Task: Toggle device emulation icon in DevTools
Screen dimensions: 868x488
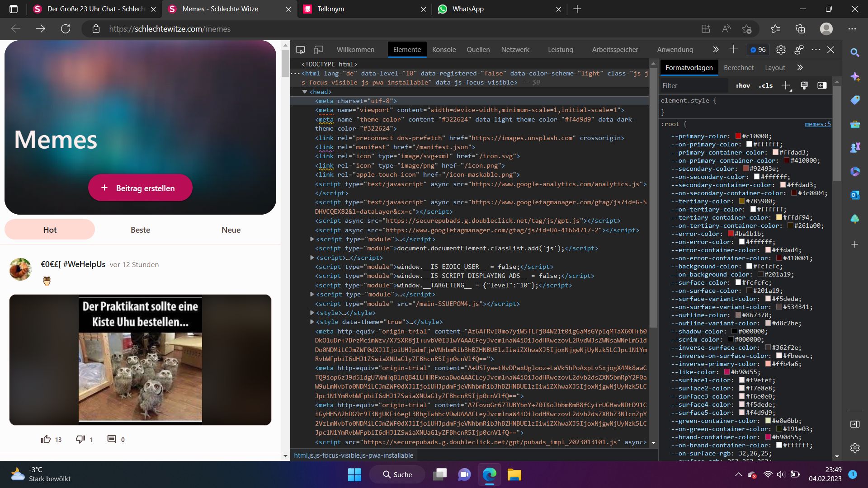Action: (319, 50)
